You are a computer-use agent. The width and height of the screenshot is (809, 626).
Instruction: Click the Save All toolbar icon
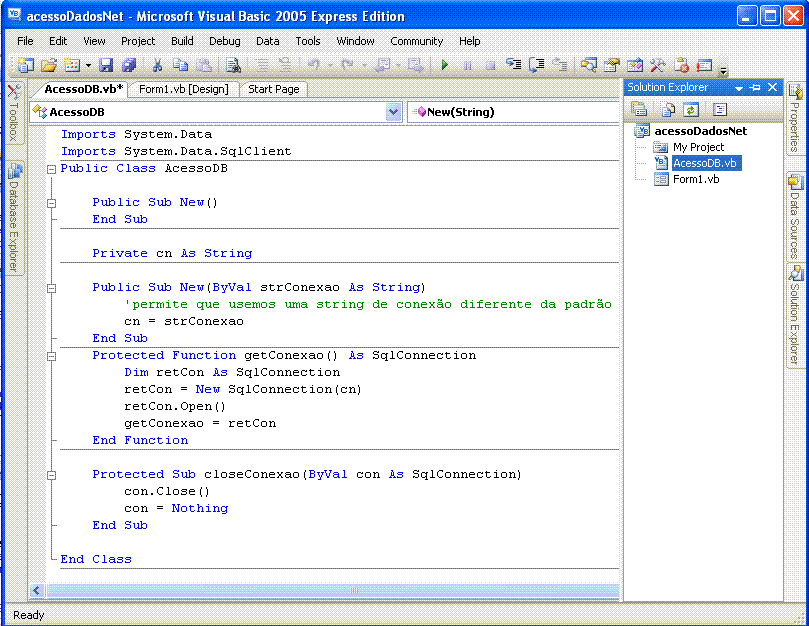point(129,65)
